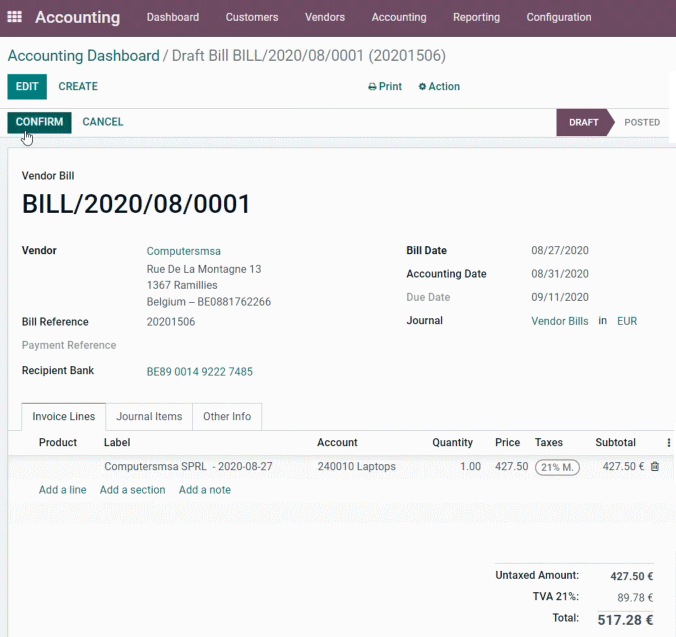
Task: Open vendor Computersmsa link
Action: coord(184,251)
